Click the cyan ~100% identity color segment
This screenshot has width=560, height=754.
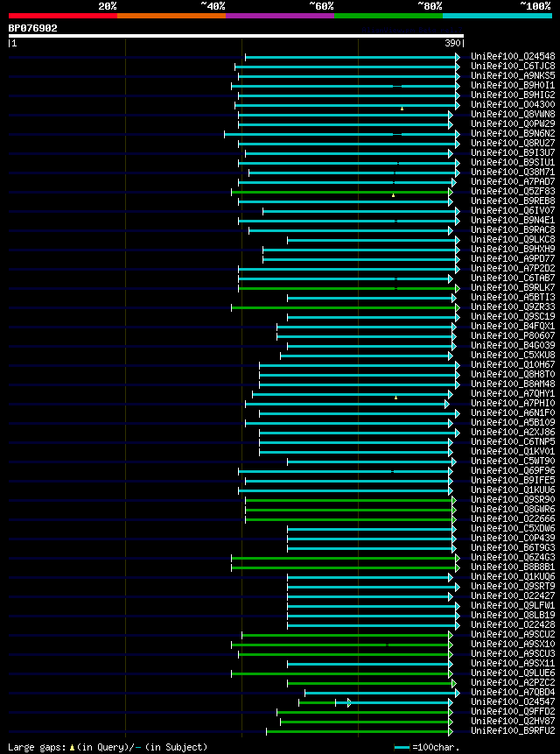(497, 16)
